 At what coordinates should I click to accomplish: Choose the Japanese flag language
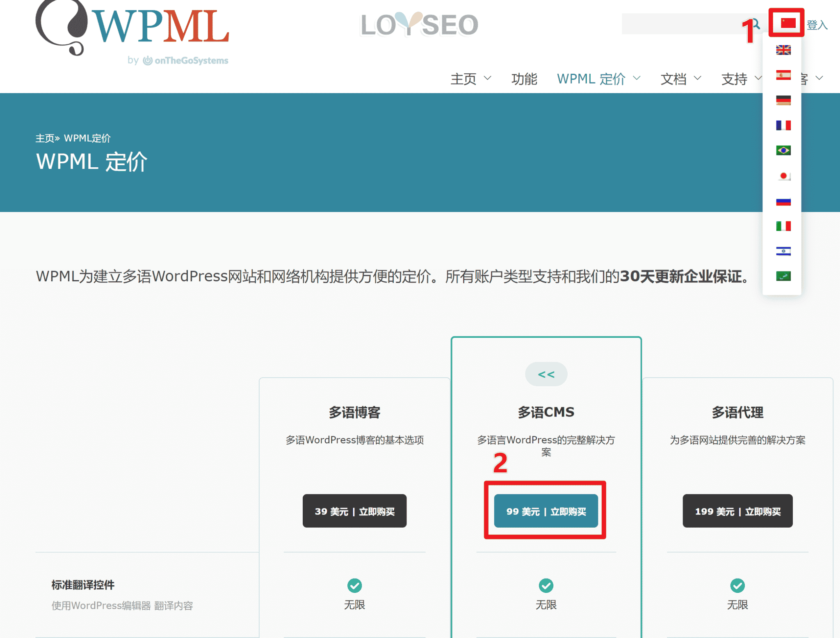(x=783, y=176)
